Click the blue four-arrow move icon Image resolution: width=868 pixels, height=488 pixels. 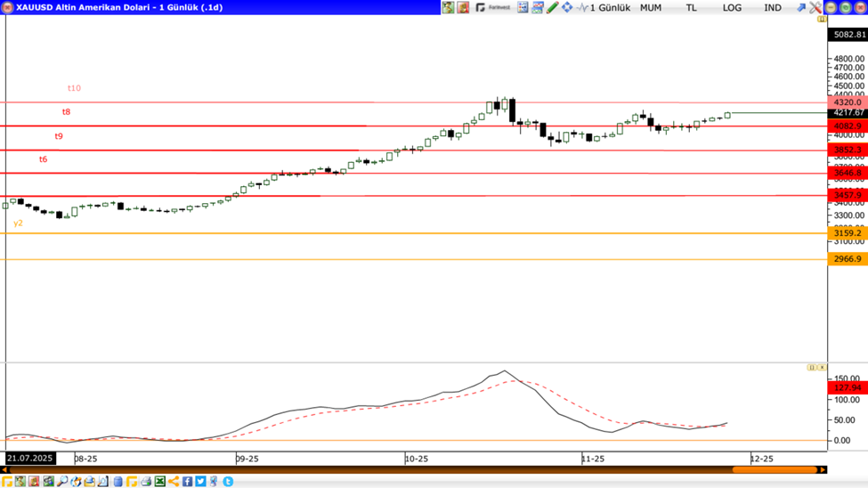point(567,7)
